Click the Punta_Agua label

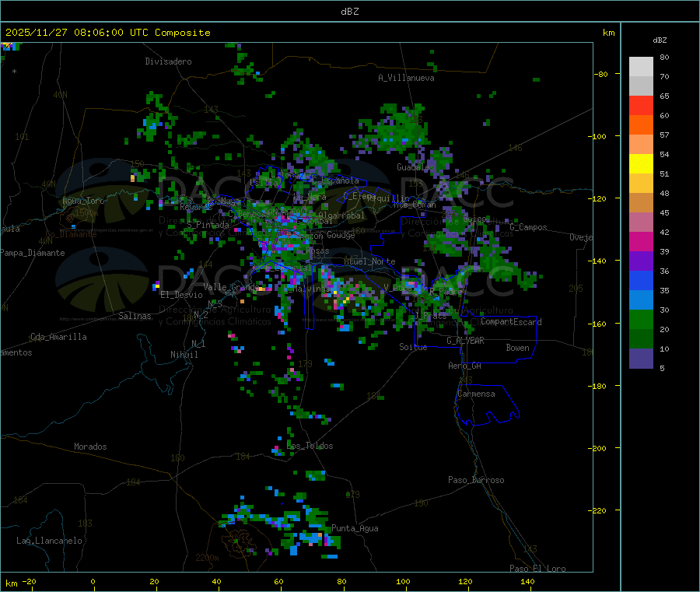(x=355, y=528)
